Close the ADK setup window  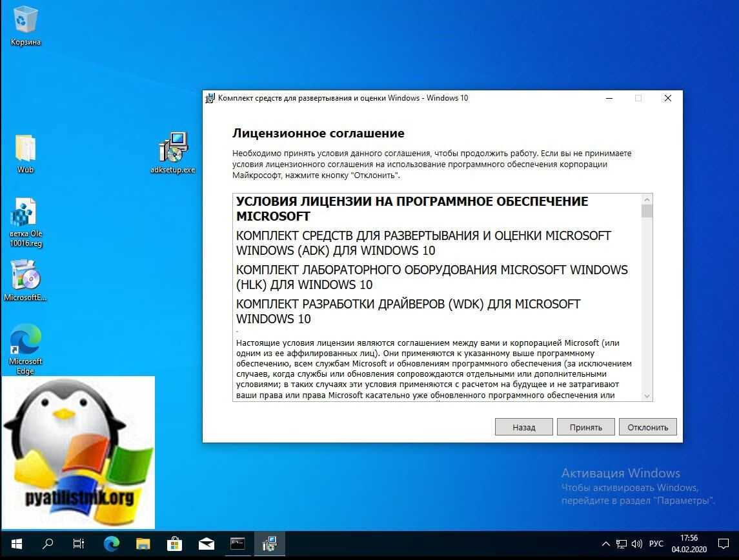668,98
